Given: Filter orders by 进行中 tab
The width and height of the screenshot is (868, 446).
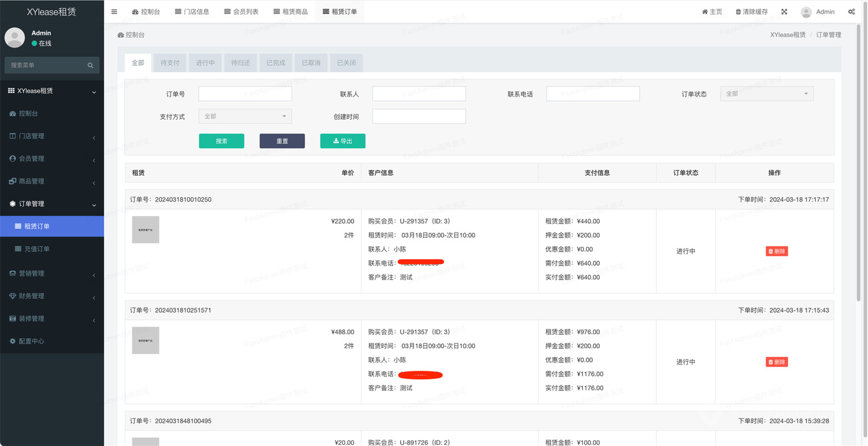Looking at the screenshot, I should tap(205, 63).
